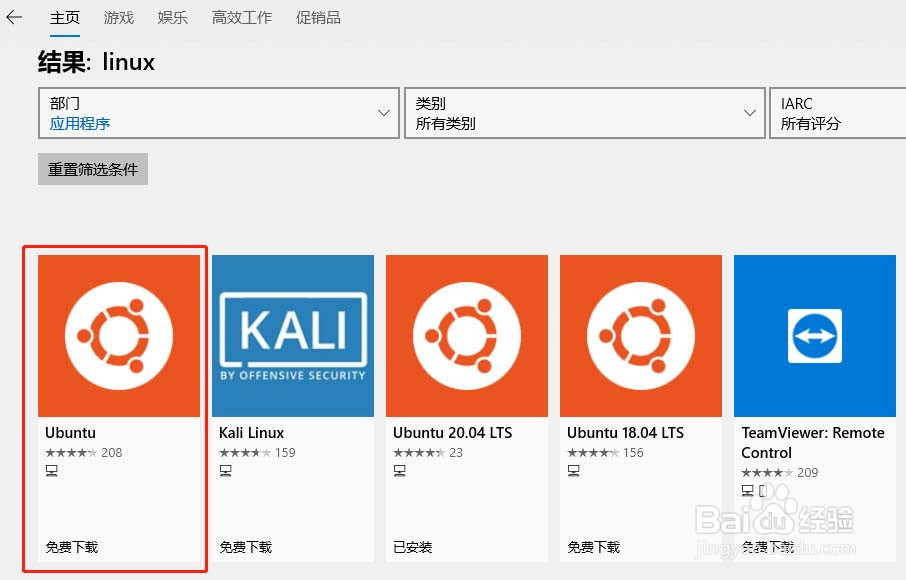
Task: Open the Ubuntu 20.04 LTS logo tile
Action: [467, 336]
